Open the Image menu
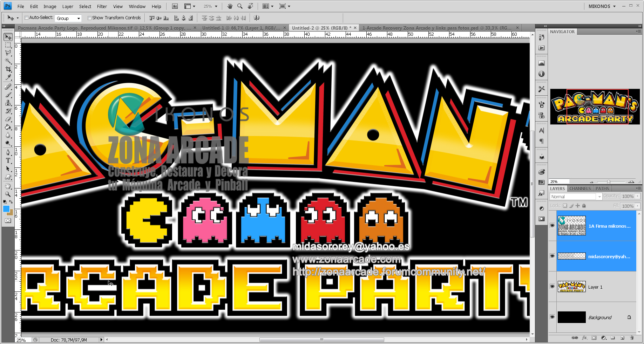The image size is (644, 344). (x=50, y=6)
